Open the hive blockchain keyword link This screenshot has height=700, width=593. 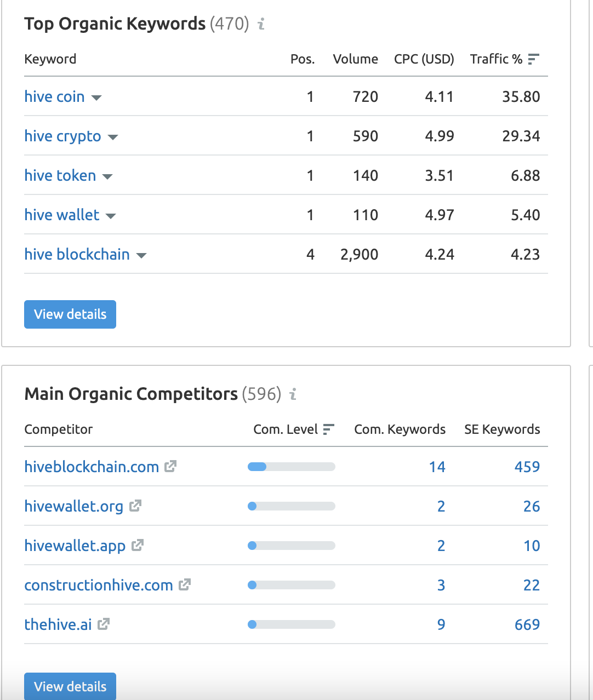(x=77, y=254)
